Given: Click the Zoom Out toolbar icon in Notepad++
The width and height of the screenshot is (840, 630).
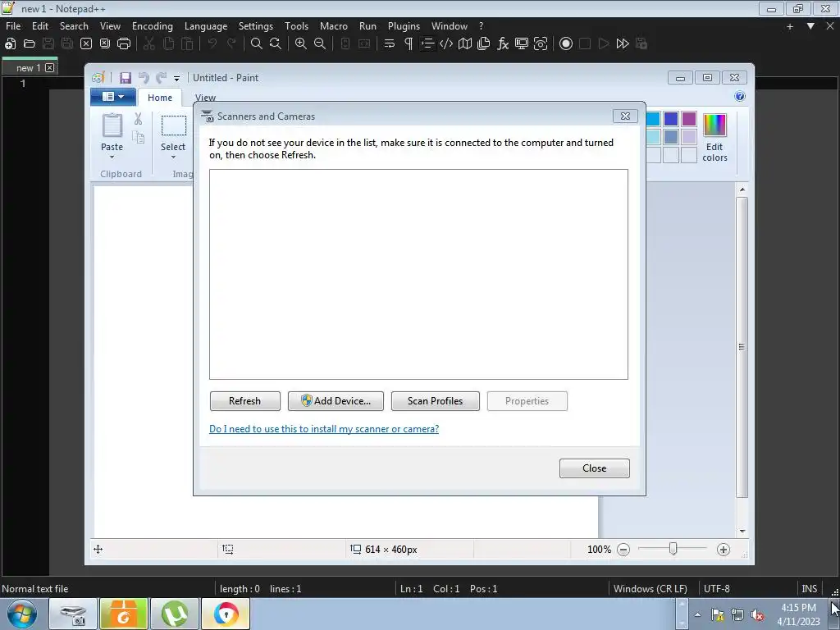Looking at the screenshot, I should click(320, 44).
